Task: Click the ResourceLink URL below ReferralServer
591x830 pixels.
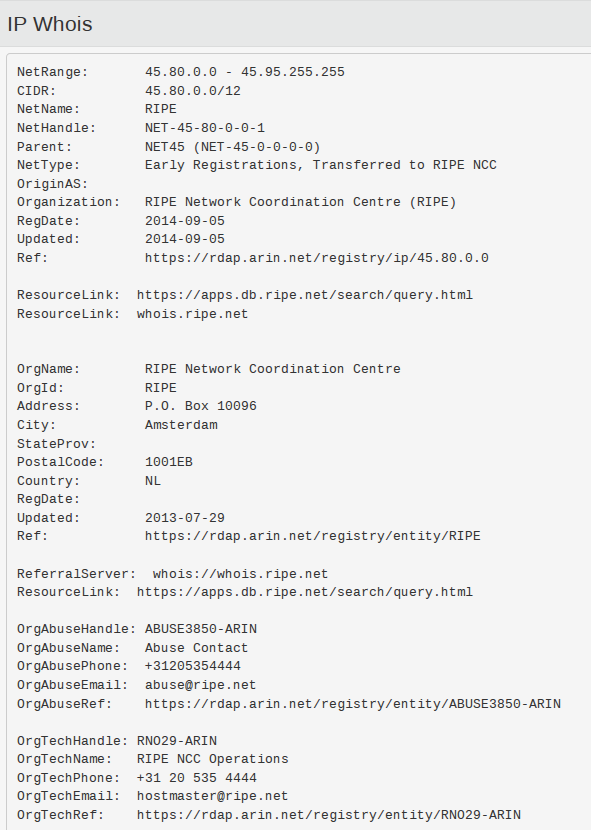Action: pyautogui.click(x=305, y=592)
